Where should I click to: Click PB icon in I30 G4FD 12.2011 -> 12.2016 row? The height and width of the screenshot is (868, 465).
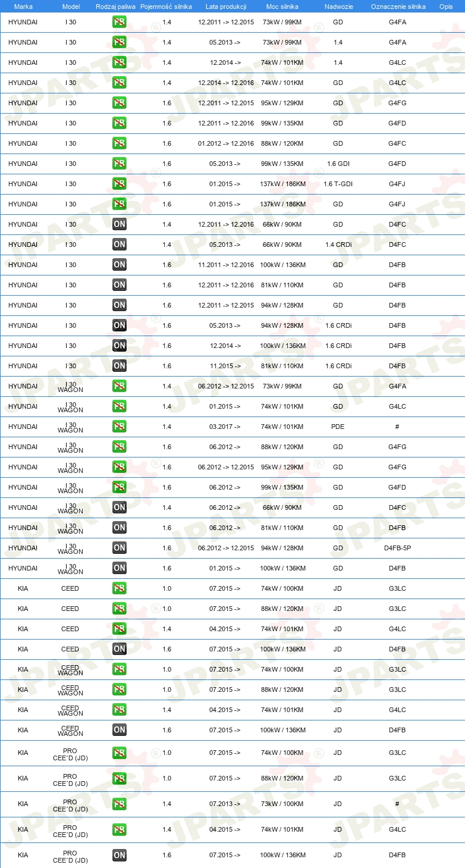(x=120, y=123)
